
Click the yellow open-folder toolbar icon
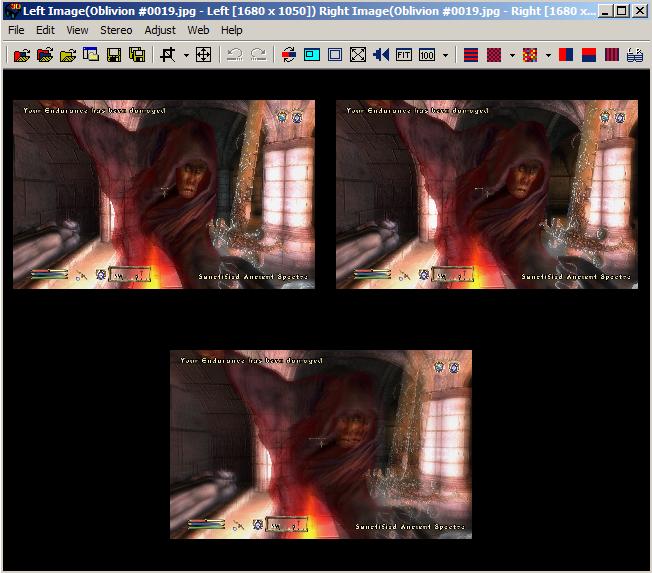tap(68, 55)
